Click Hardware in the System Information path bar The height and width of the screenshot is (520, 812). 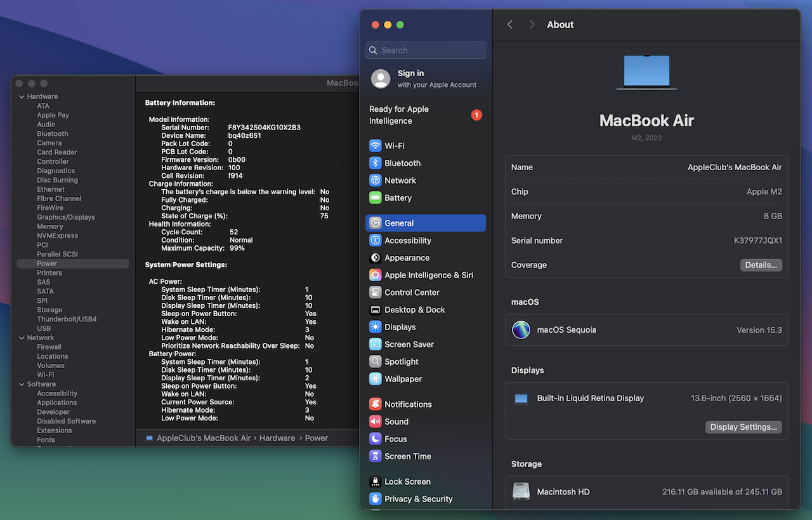click(277, 438)
